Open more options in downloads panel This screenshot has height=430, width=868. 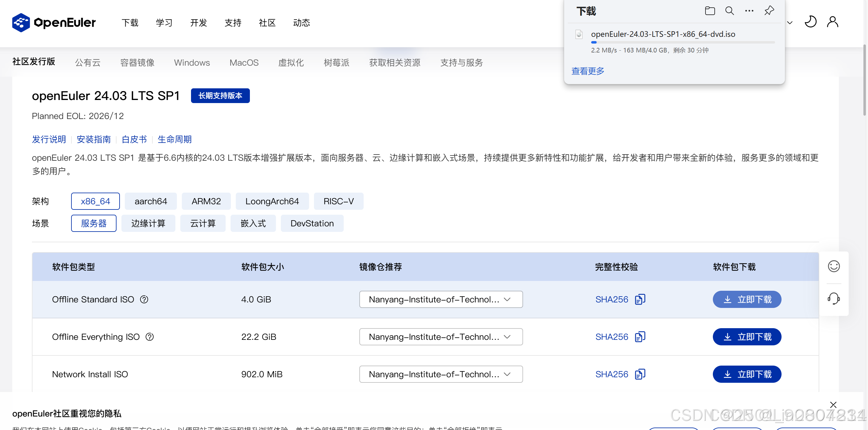coord(749,11)
